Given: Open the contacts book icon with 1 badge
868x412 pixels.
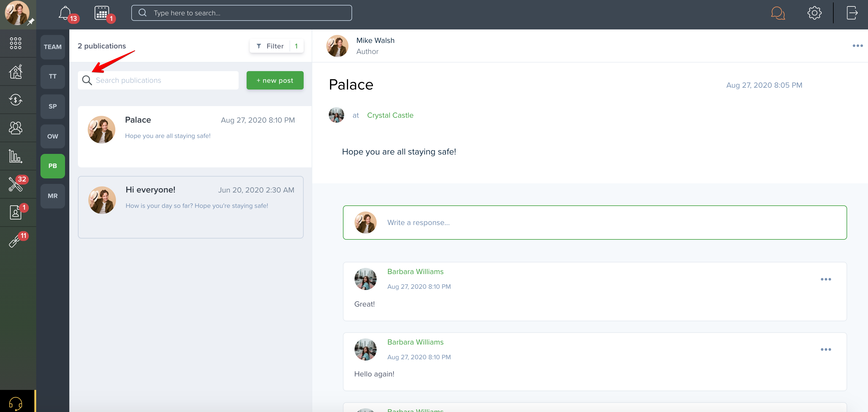Looking at the screenshot, I should pos(16,212).
